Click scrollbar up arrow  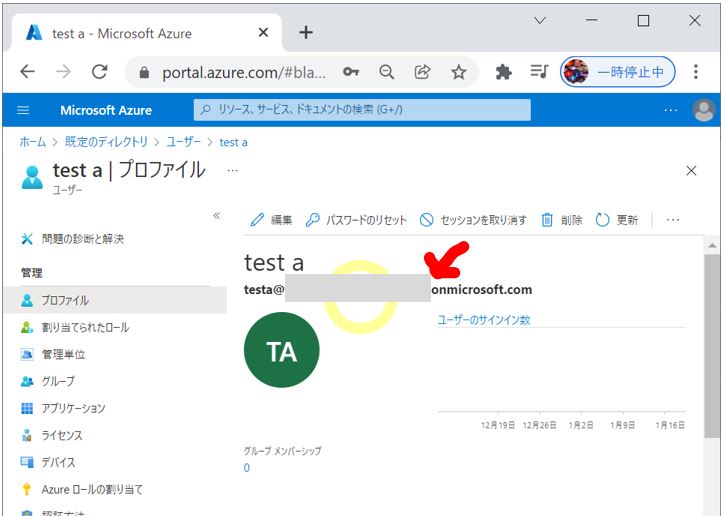[x=712, y=246]
